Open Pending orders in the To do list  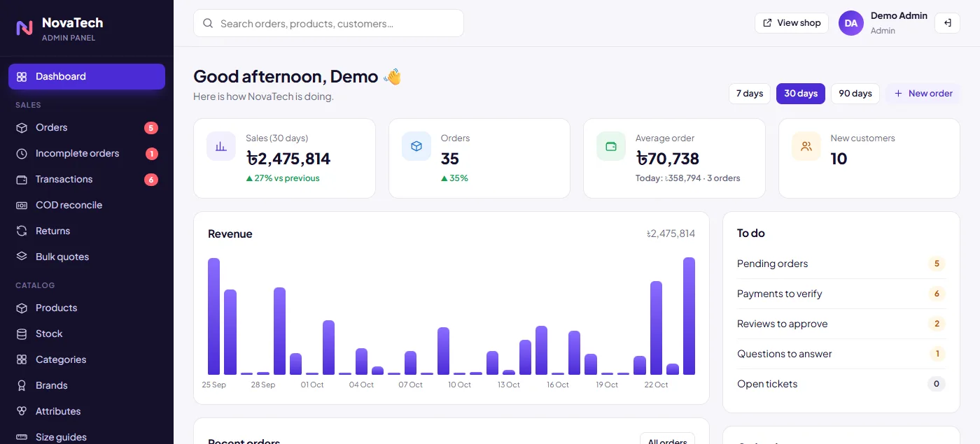click(841, 264)
